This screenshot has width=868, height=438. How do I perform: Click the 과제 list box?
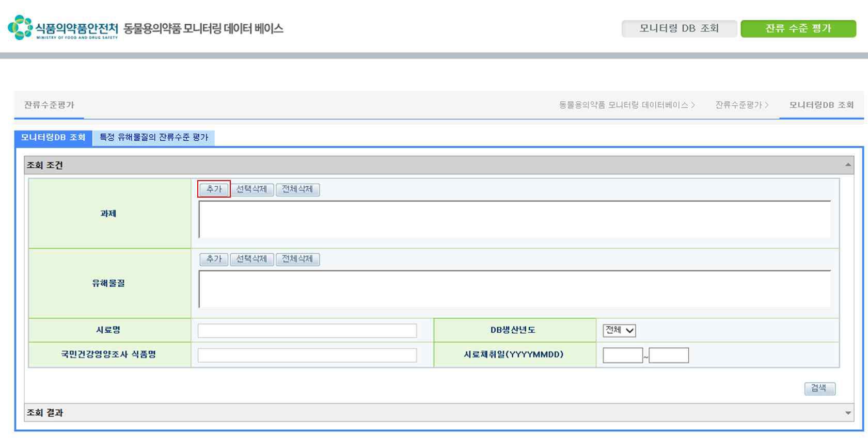pos(515,219)
